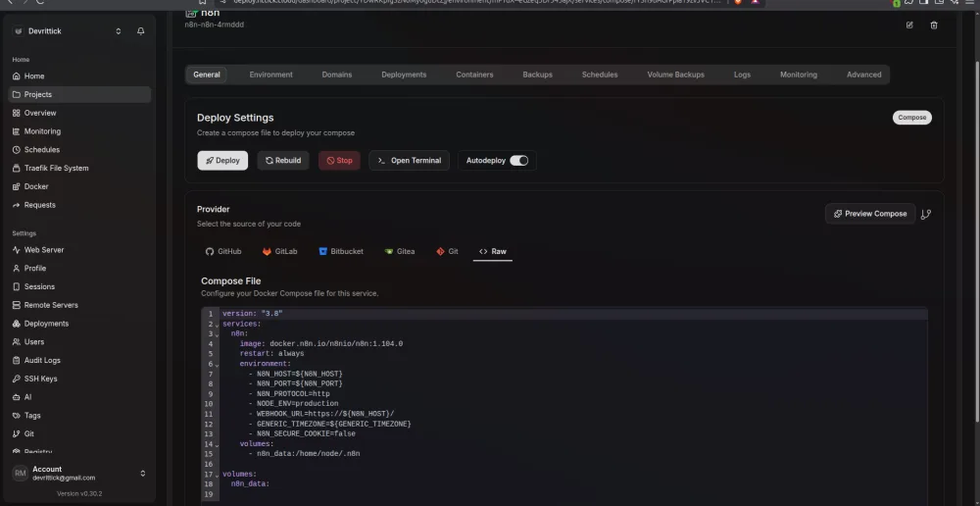Switch to the Backups tab
The height and width of the screenshot is (506, 980).
click(x=537, y=75)
